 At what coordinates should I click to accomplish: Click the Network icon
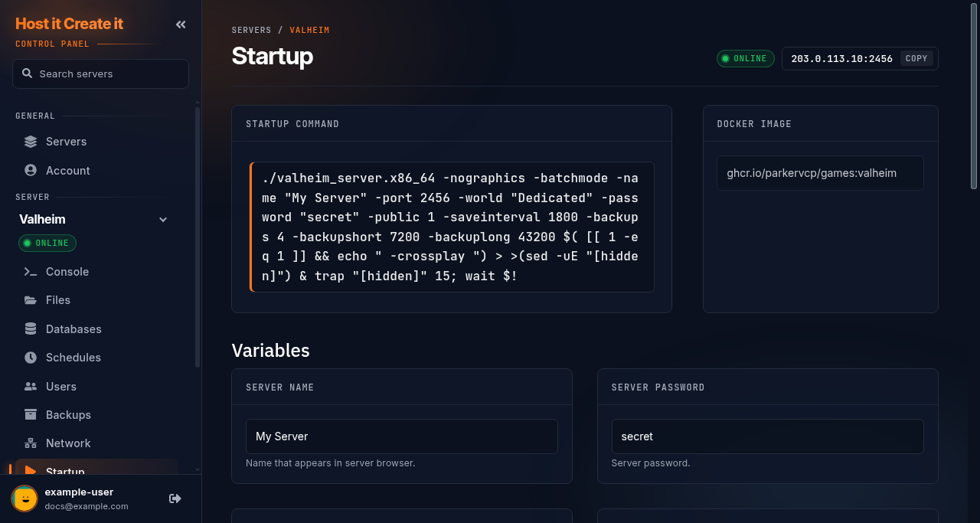click(31, 443)
